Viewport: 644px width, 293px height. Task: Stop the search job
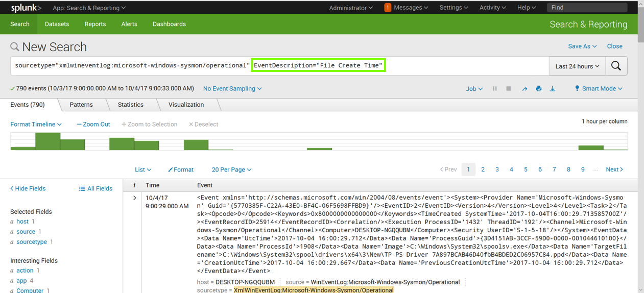pyautogui.click(x=509, y=88)
